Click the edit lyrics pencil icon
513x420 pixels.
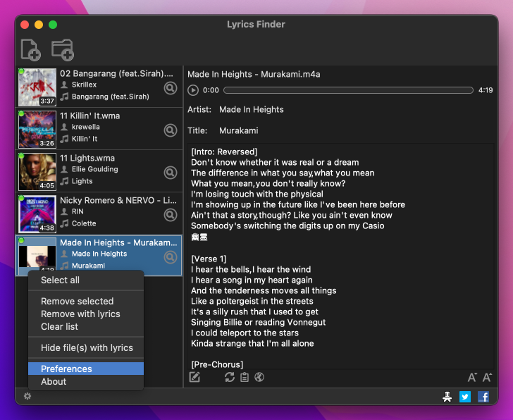point(194,377)
